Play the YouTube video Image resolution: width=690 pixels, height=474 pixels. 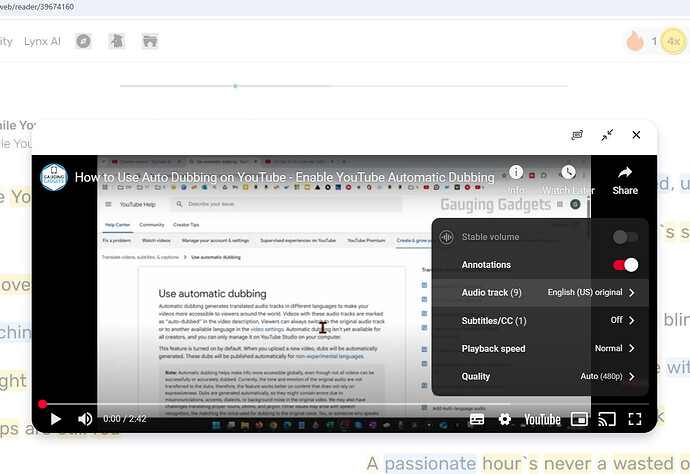pyautogui.click(x=55, y=419)
